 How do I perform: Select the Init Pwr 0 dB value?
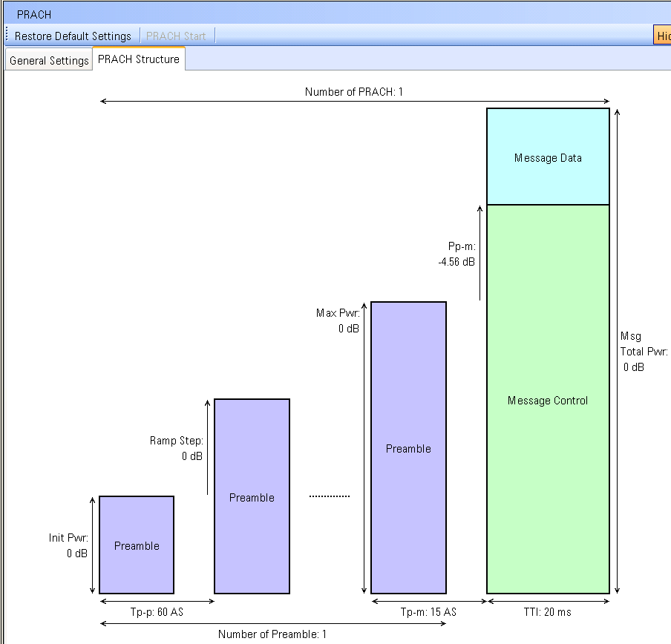tap(77, 553)
